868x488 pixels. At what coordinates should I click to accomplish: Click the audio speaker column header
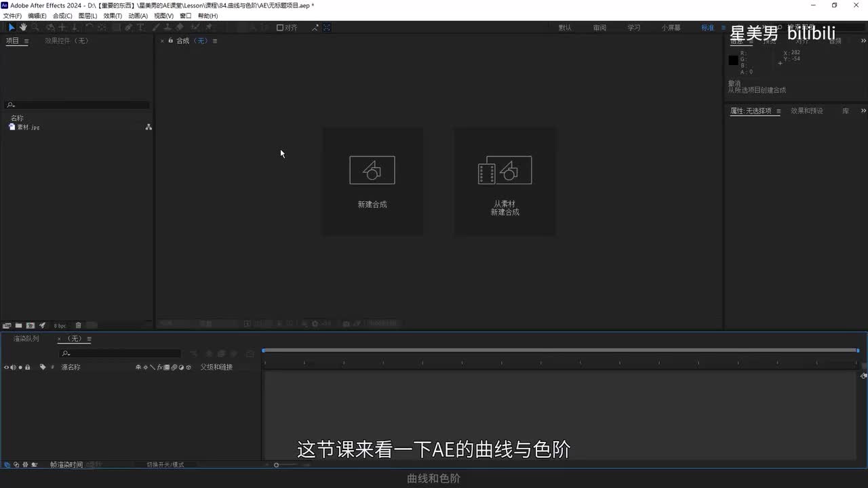click(13, 367)
